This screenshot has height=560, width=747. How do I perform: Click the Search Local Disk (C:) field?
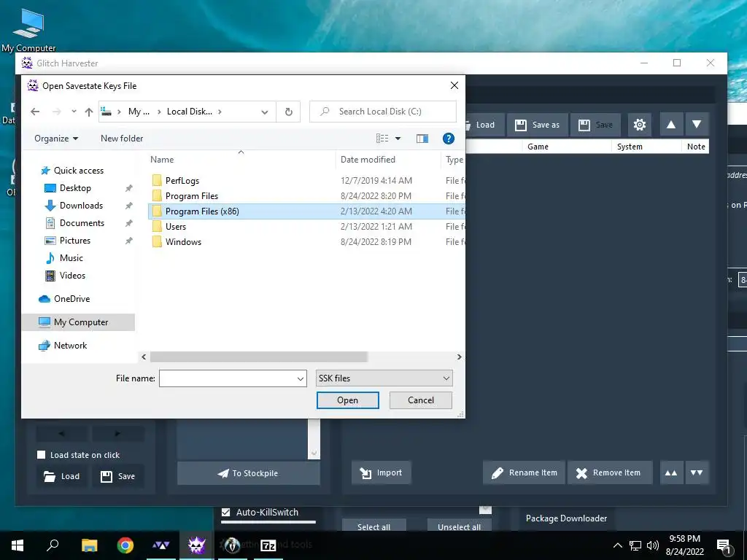pos(383,112)
